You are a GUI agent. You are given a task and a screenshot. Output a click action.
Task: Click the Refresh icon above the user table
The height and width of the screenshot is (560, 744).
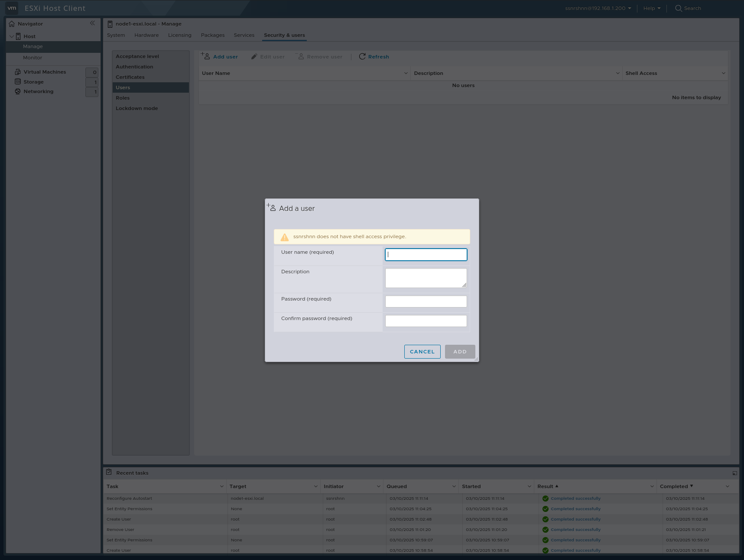tap(362, 56)
